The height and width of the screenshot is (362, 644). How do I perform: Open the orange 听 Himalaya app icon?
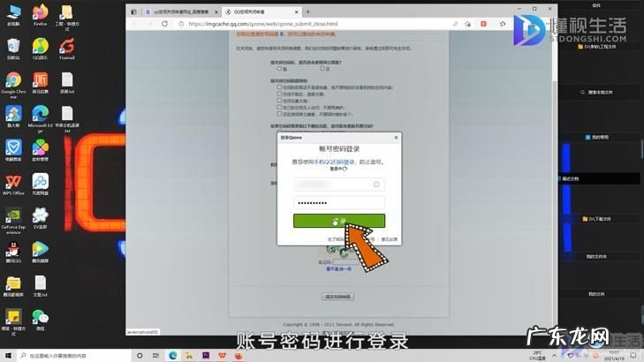pyautogui.click(x=40, y=82)
